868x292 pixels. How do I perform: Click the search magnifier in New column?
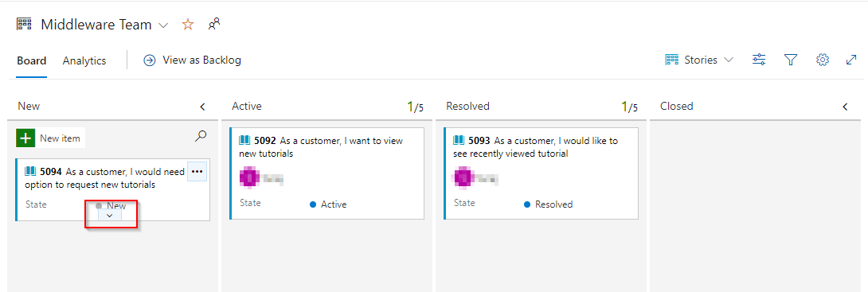[201, 136]
